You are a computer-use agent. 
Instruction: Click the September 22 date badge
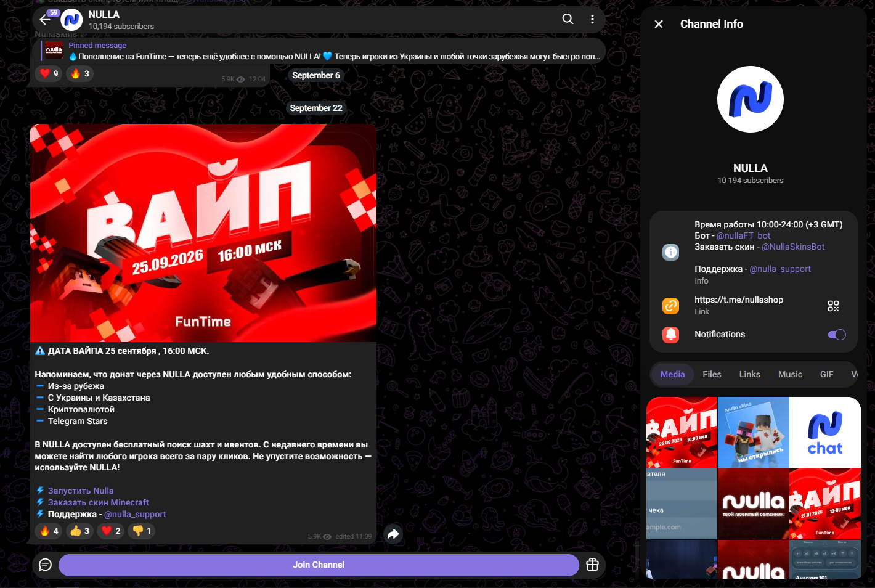(x=316, y=108)
